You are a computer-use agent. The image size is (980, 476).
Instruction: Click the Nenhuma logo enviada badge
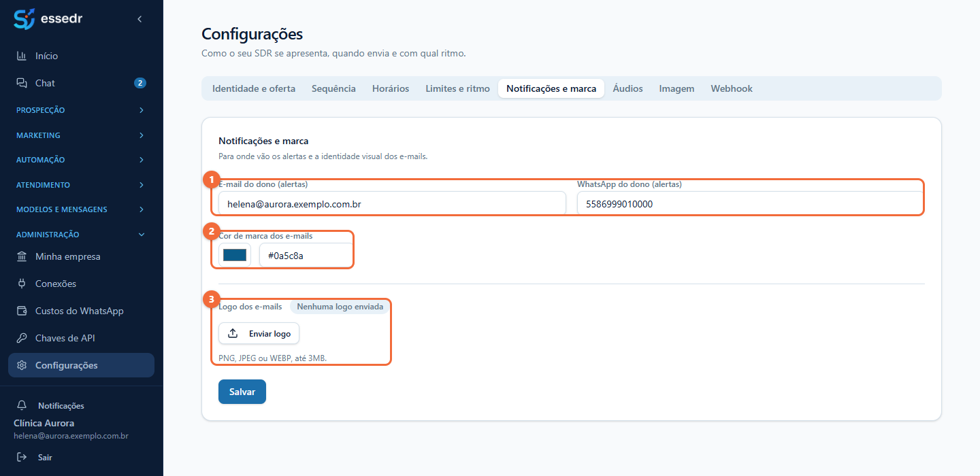click(340, 307)
